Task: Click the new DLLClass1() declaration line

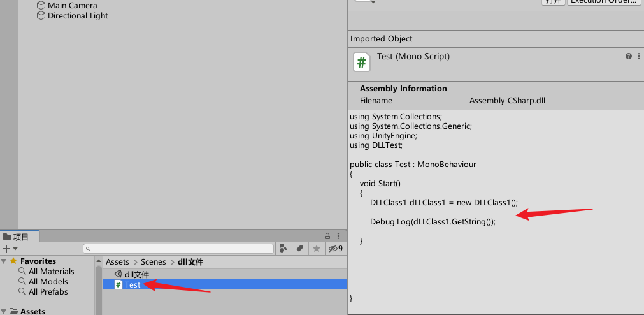Action: coord(444,203)
